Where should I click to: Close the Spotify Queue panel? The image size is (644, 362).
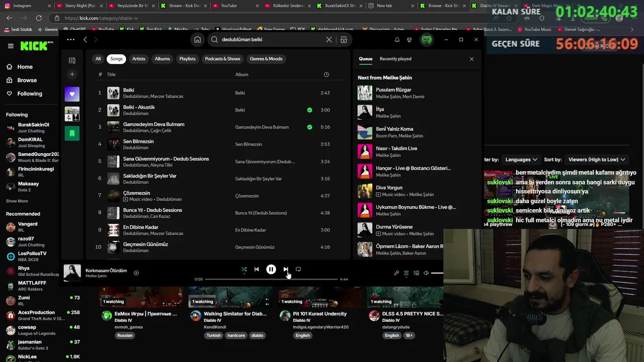pos(471,59)
